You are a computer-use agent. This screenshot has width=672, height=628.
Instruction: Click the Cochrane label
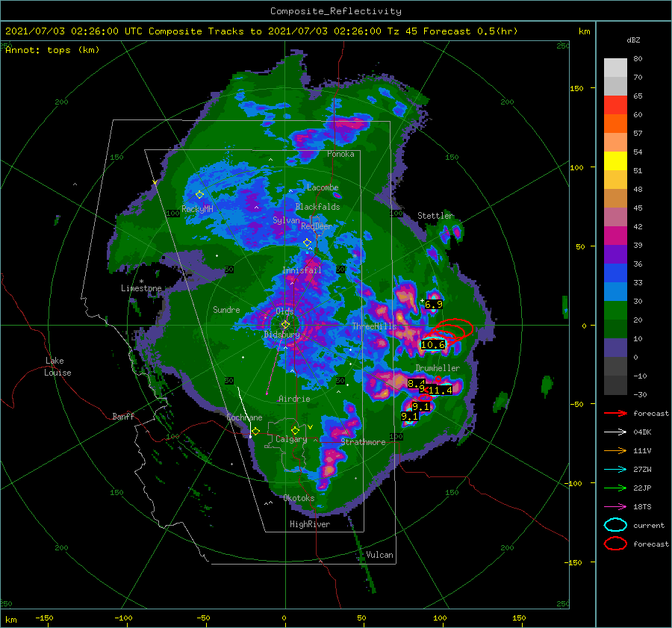[x=244, y=417]
